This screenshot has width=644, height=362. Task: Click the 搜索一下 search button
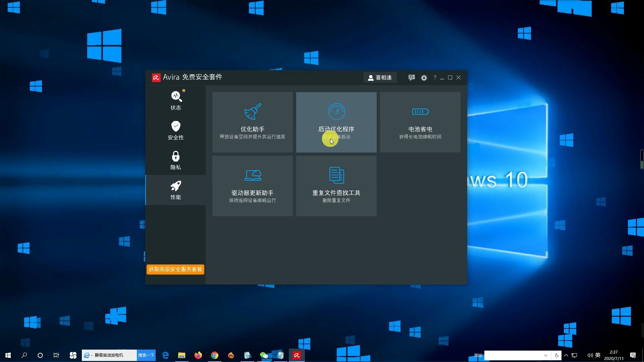click(146, 355)
